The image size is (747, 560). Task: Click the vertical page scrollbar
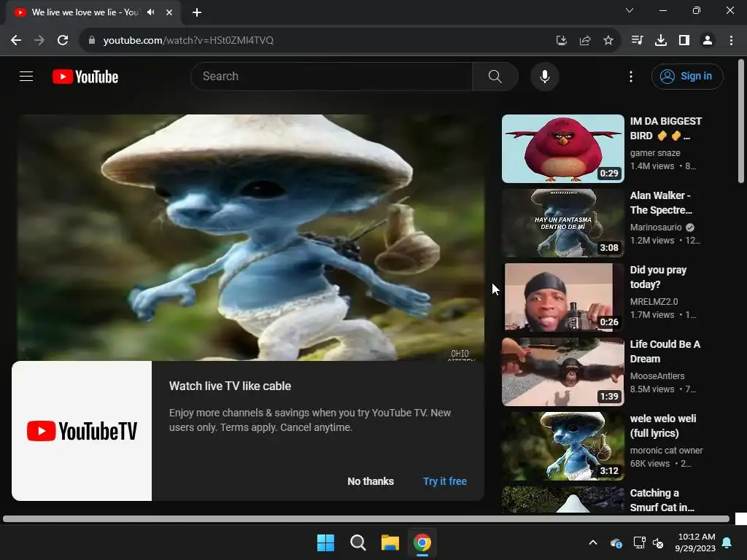[741, 121]
